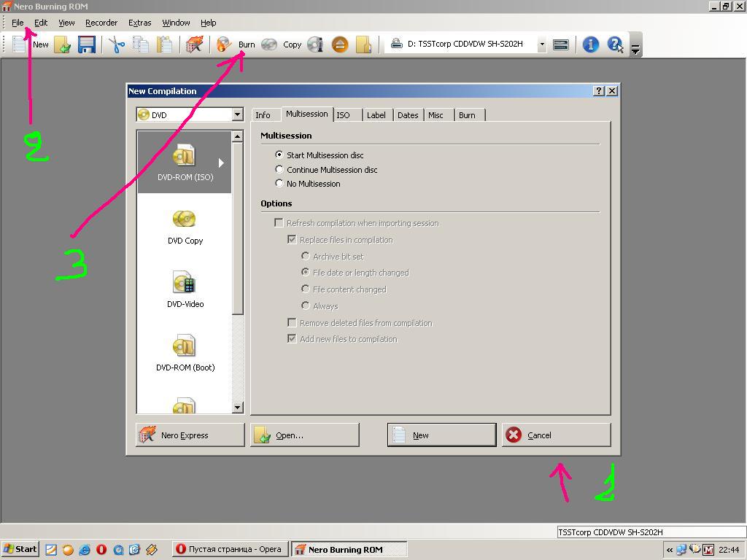The height and width of the screenshot is (560, 747).
Task: Open the View menu
Action: [x=66, y=23]
